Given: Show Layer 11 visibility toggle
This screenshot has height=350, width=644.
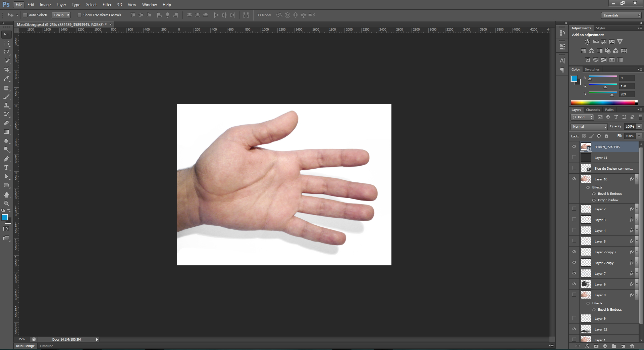Looking at the screenshot, I should [574, 158].
